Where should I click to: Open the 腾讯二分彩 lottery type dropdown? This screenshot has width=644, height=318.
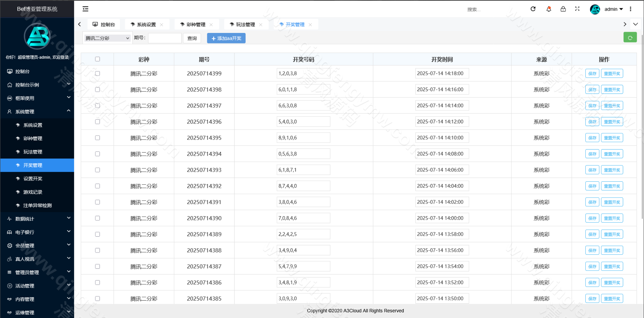coord(107,38)
